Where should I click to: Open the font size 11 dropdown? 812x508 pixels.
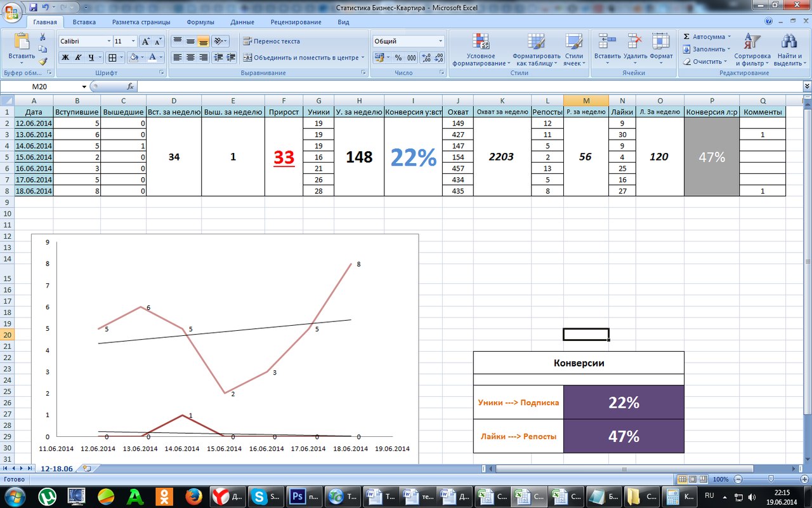(x=133, y=41)
